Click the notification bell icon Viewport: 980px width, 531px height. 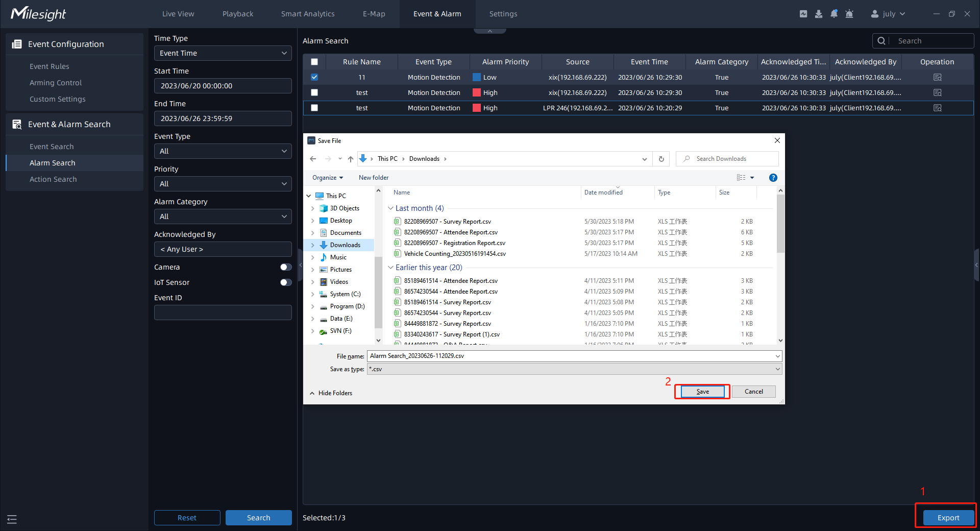(x=834, y=14)
